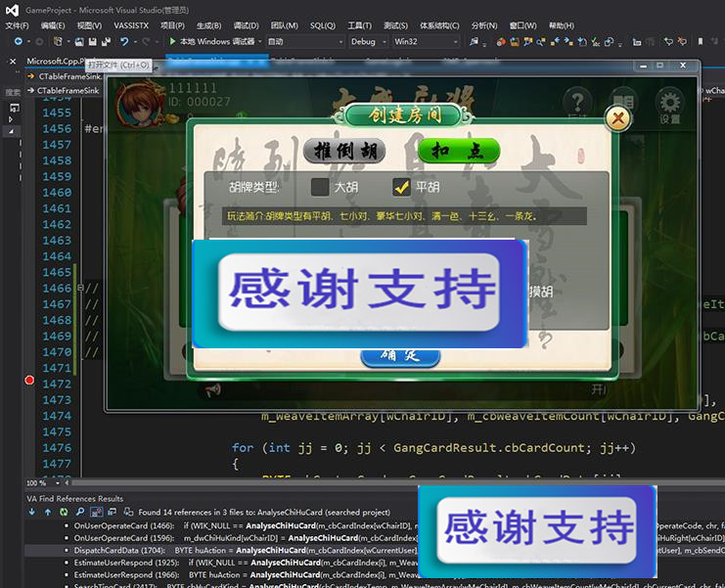Select the EstimateUserRespond (1925) reference row
The image size is (725, 588).
(375, 563)
